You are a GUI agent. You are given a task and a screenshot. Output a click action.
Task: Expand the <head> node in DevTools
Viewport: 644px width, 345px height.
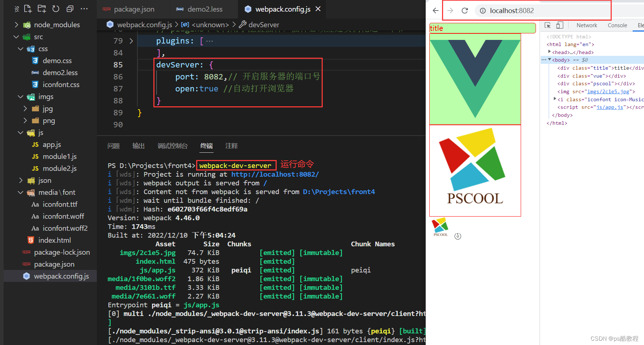[x=550, y=52]
